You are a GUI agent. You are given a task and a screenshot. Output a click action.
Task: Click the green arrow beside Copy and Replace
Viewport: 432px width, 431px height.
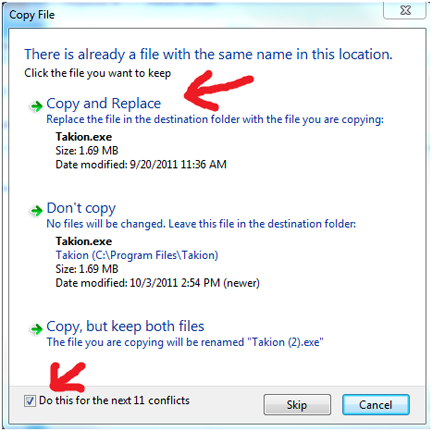pyautogui.click(x=36, y=106)
